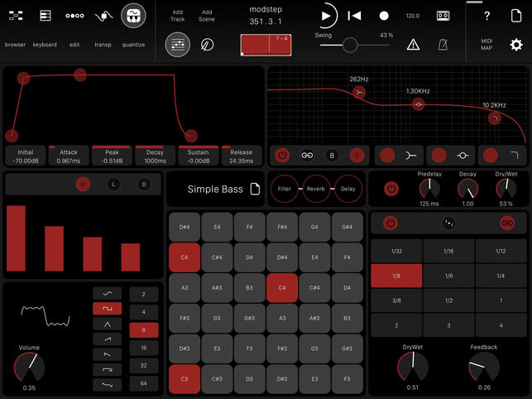Tap the C3 note pad
Screen dimensions: 532x399
click(x=185, y=379)
